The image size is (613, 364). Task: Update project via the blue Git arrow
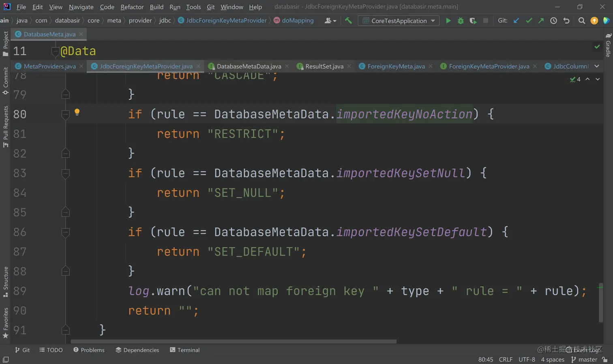tap(516, 20)
